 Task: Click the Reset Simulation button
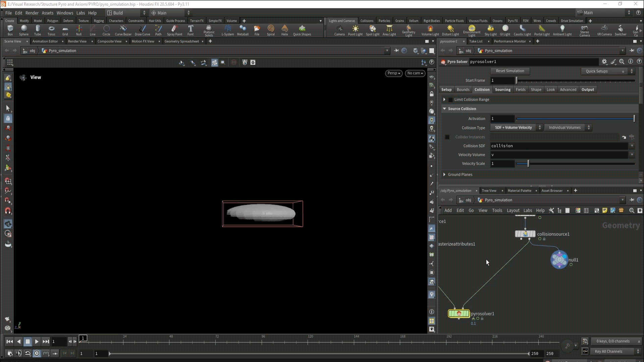pyautogui.click(x=510, y=71)
